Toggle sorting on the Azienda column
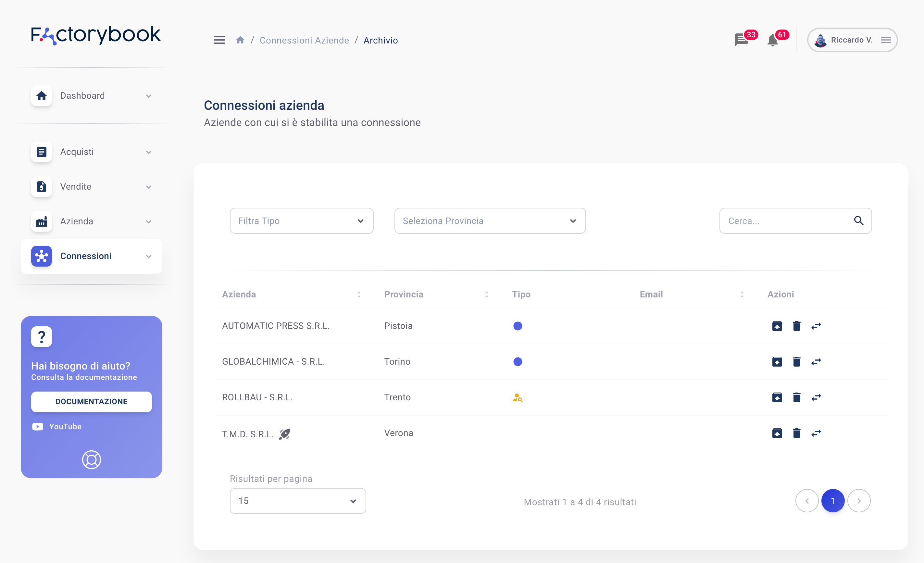The width and height of the screenshot is (924, 563). (x=359, y=294)
